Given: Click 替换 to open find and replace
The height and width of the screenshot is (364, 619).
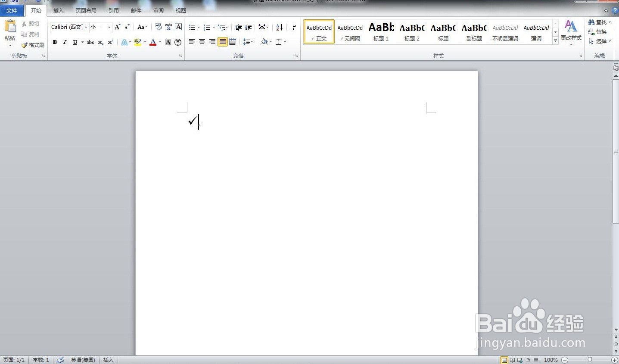Looking at the screenshot, I should click(x=600, y=31).
